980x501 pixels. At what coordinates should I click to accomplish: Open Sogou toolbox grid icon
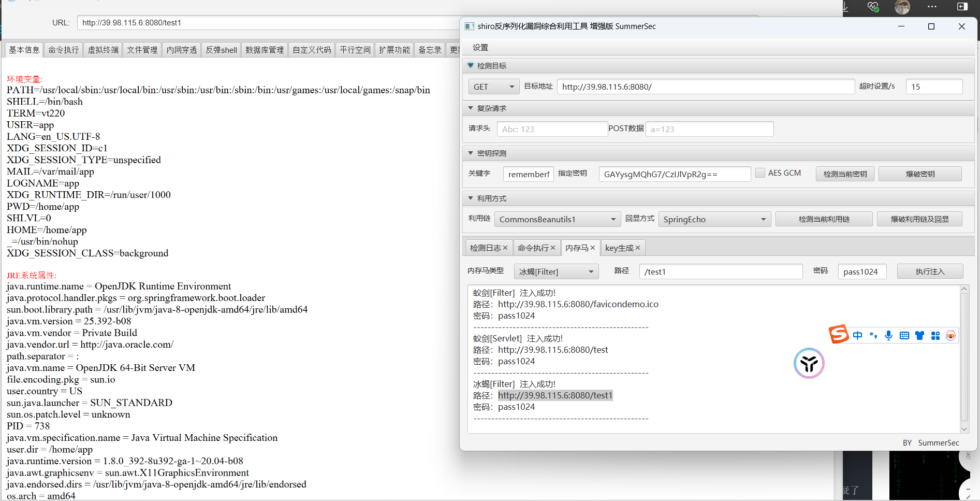935,336
